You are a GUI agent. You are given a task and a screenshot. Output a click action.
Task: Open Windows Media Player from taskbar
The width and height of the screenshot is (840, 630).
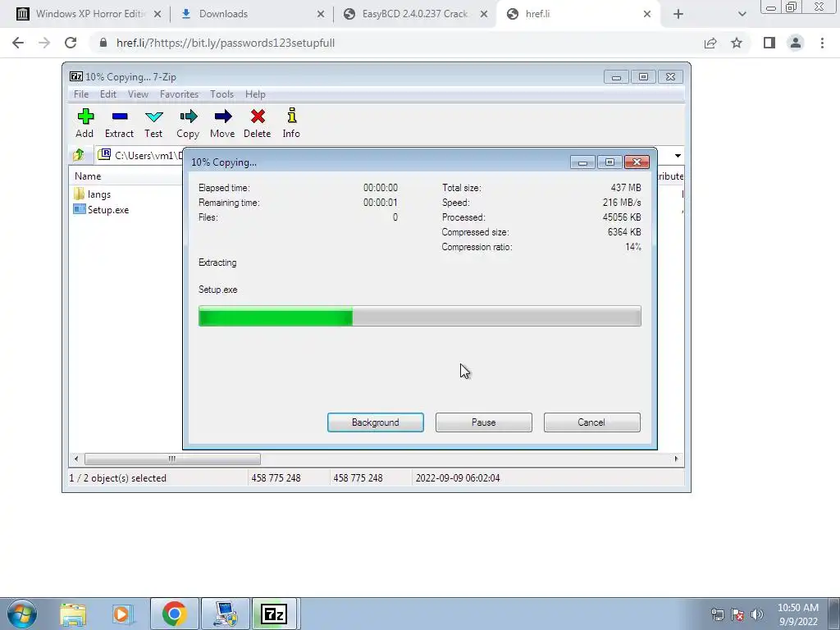[122, 614]
